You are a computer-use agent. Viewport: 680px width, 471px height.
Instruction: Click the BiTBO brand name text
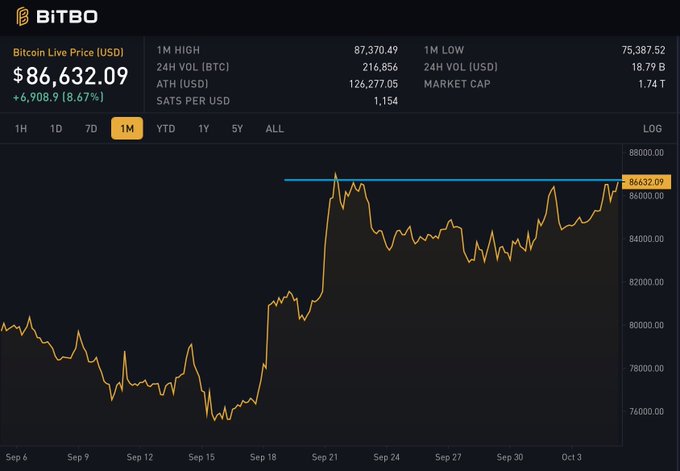[67, 17]
